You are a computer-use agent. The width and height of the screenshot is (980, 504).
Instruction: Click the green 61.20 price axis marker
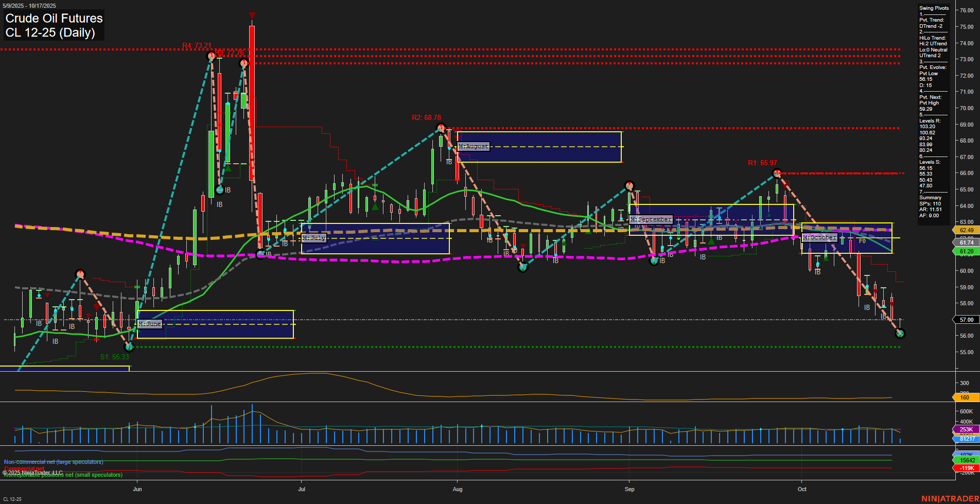pos(966,251)
